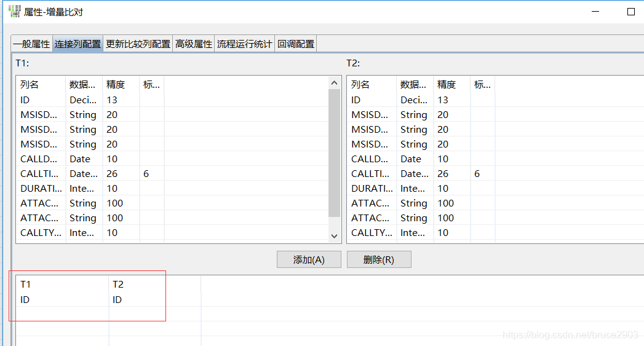Click the T1 list scroll up arrow
This screenshot has height=346, width=644.
pyautogui.click(x=335, y=83)
